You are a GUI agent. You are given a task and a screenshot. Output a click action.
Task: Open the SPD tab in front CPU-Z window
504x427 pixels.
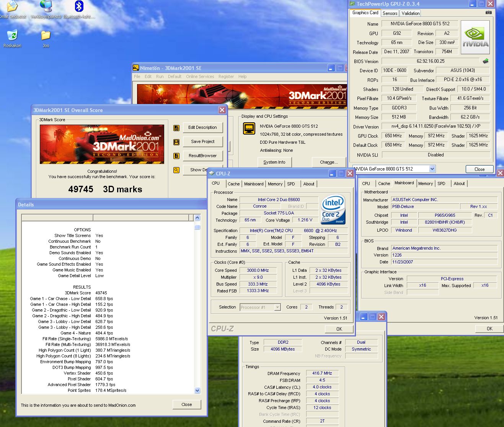291,184
